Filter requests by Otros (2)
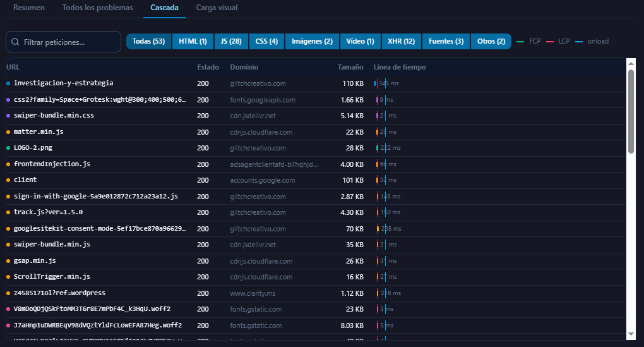Screen dimensions: 644x347 pos(491,42)
